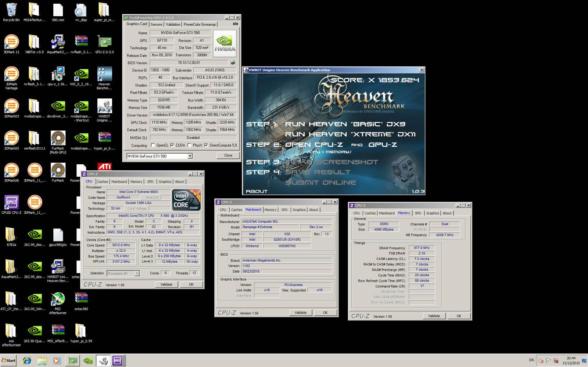Toggle the PhysX checkbox in GPU-Z
The image size is (588, 367).
pyautogui.click(x=189, y=145)
